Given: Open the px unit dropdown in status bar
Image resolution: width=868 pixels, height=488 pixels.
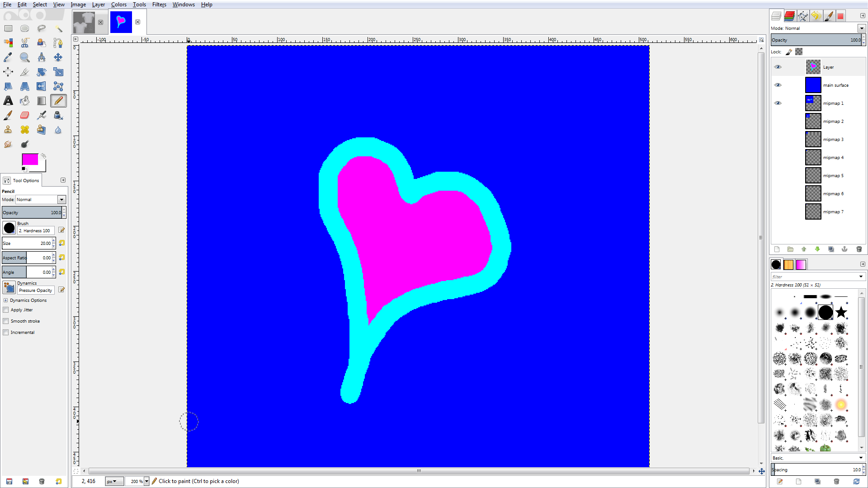Looking at the screenshot, I should coord(114,482).
